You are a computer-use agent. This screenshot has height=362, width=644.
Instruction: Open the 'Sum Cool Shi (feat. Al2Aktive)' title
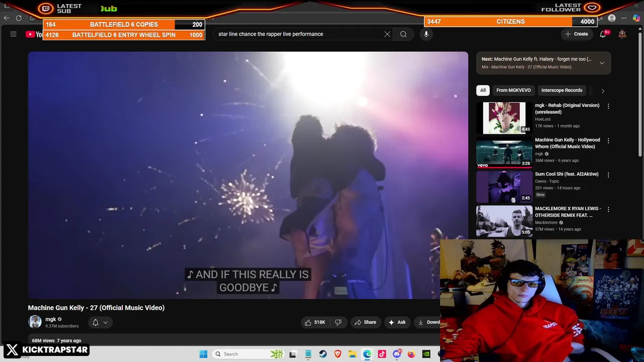coord(567,174)
